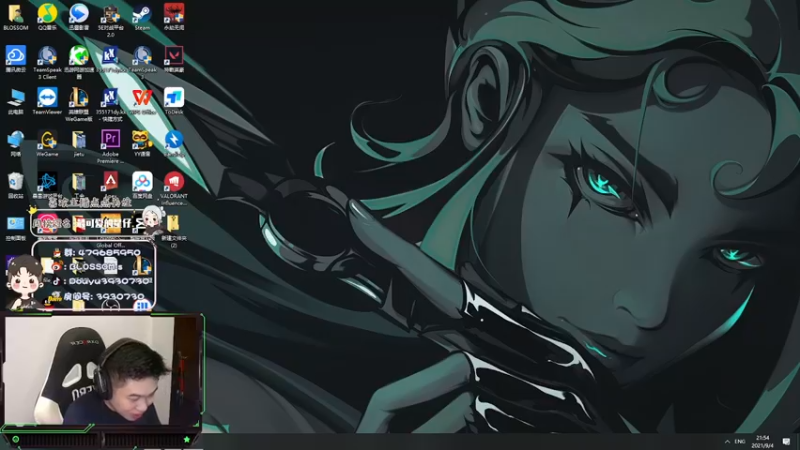The width and height of the screenshot is (800, 450).
Task: Show hidden system tray icons chevron
Action: pos(727,441)
